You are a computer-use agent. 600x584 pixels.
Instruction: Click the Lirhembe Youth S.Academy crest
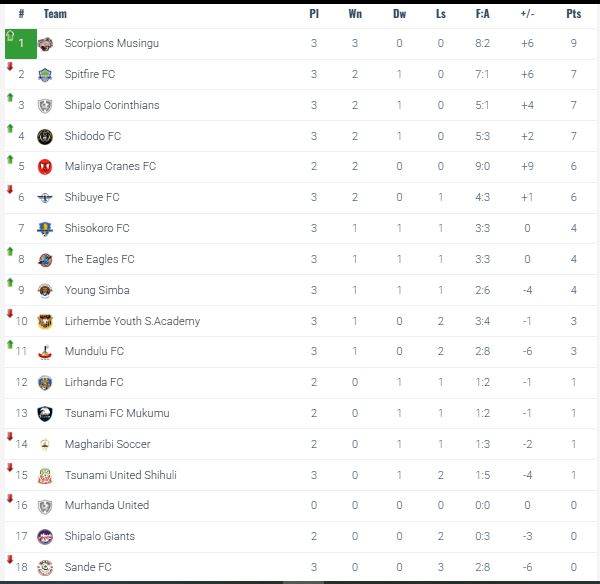point(45,321)
